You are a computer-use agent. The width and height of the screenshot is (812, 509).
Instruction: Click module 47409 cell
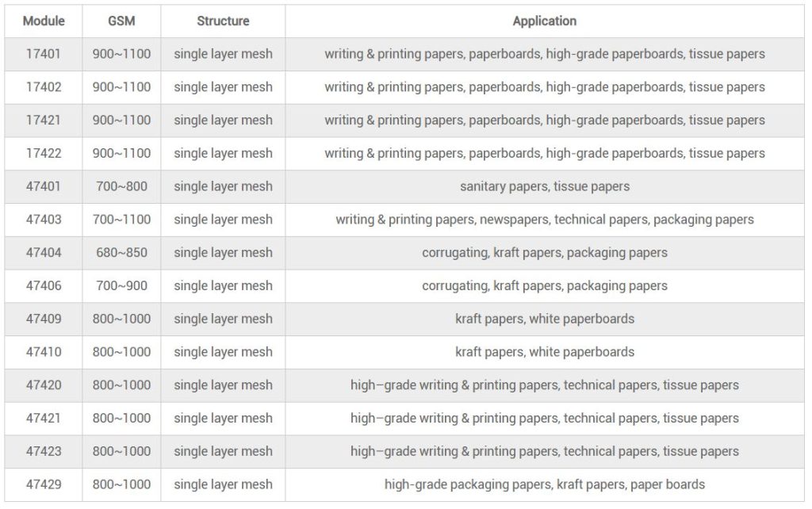coord(43,320)
